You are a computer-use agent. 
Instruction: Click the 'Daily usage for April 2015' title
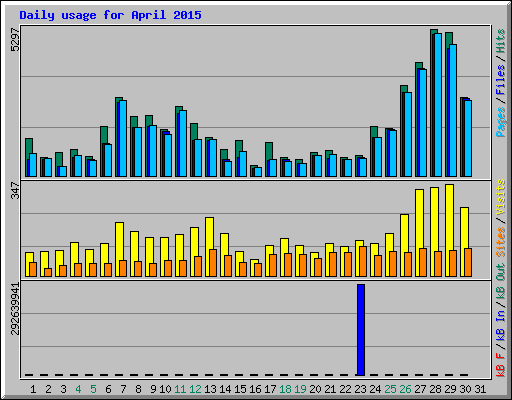[x=110, y=15]
